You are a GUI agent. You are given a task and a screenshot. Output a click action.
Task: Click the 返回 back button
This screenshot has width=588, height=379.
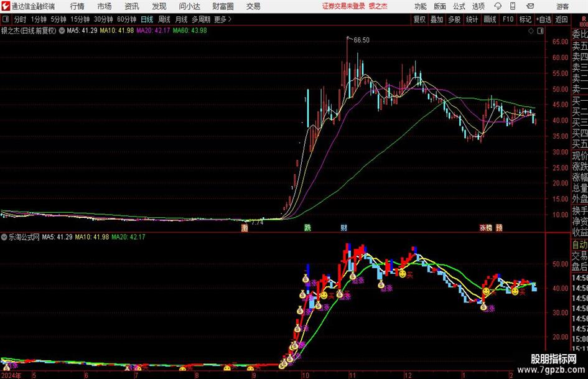click(561, 19)
